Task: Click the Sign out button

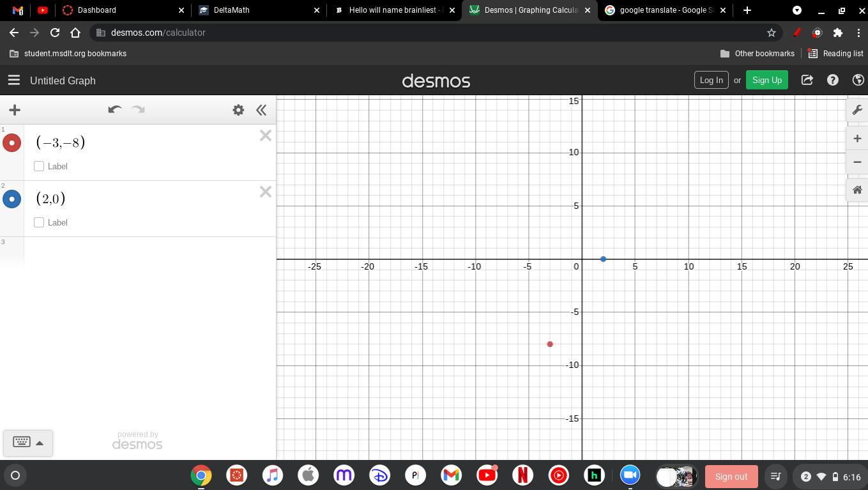Action: (731, 477)
